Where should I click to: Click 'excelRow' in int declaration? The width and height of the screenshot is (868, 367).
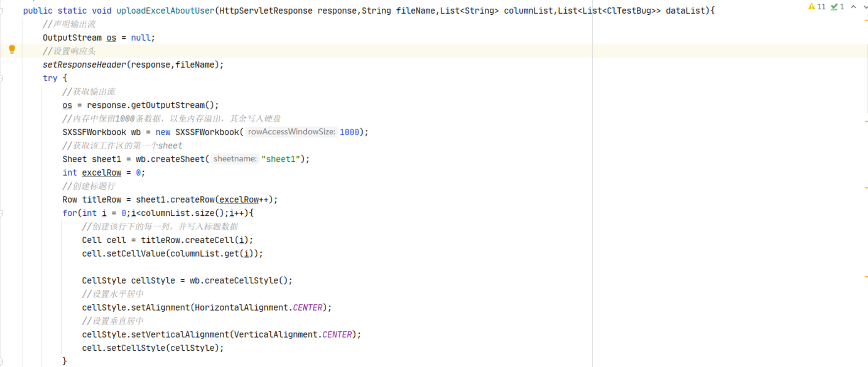(102, 173)
